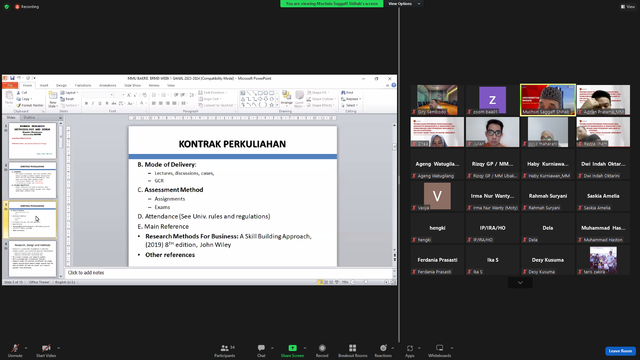Expand audio options arrow next to Unmute
The width and height of the screenshot is (640, 360).
(x=26, y=348)
